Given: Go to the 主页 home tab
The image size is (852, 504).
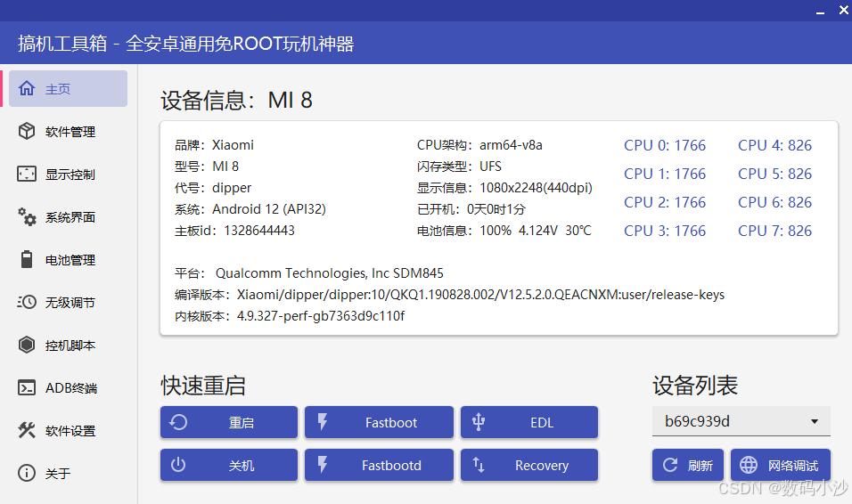Looking at the screenshot, I should pyautogui.click(x=68, y=88).
